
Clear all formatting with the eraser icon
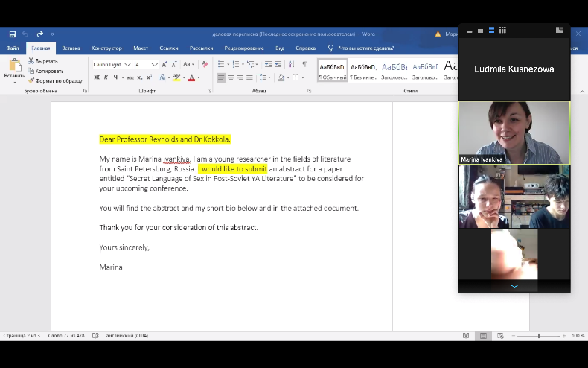tap(205, 64)
